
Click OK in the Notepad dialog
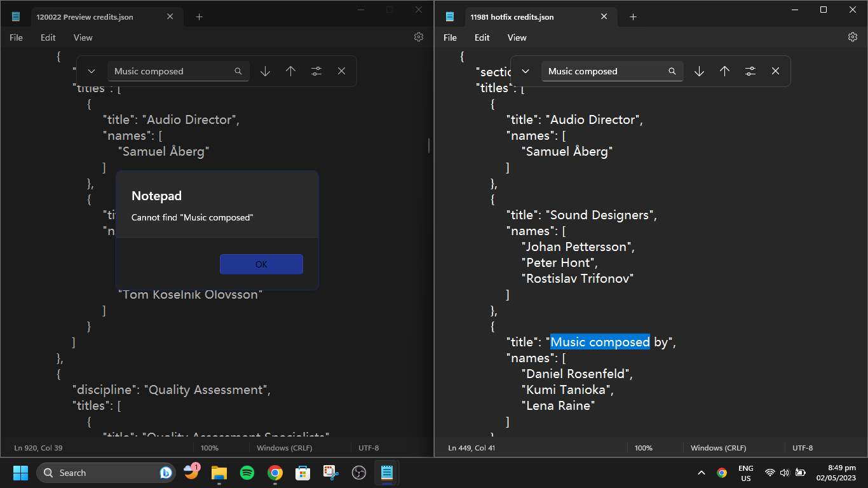(x=261, y=264)
